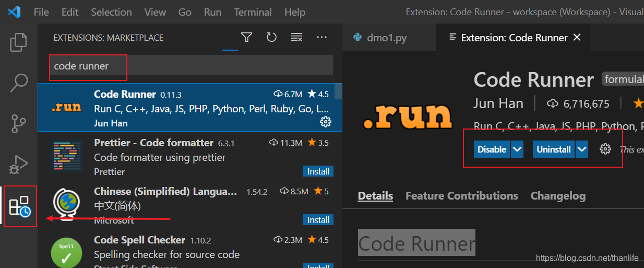Open extensions panel more actions ellipsis
The image size is (644, 268).
(322, 37)
